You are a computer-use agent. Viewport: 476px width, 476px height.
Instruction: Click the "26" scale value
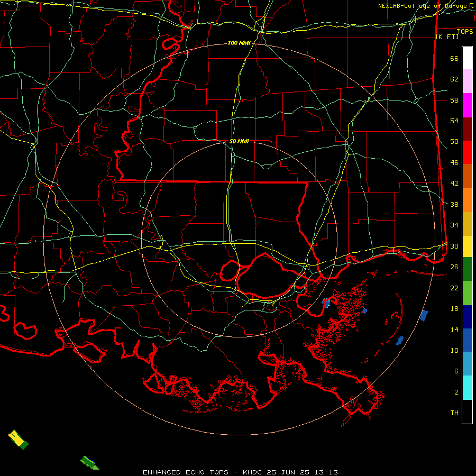(x=454, y=267)
